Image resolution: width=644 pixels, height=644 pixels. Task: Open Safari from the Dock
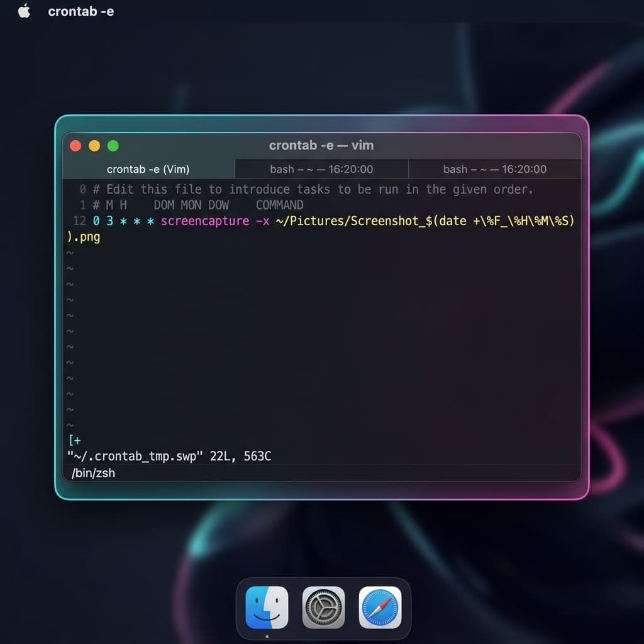381,608
